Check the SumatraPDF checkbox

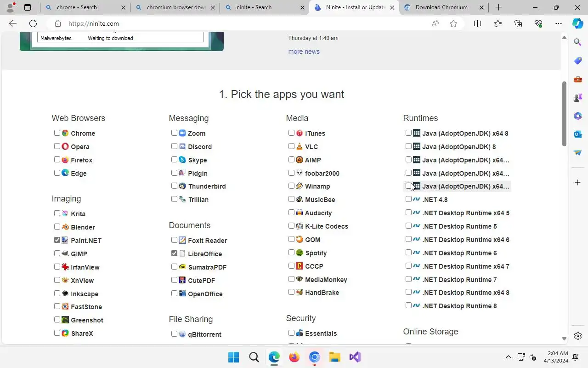[x=174, y=266]
